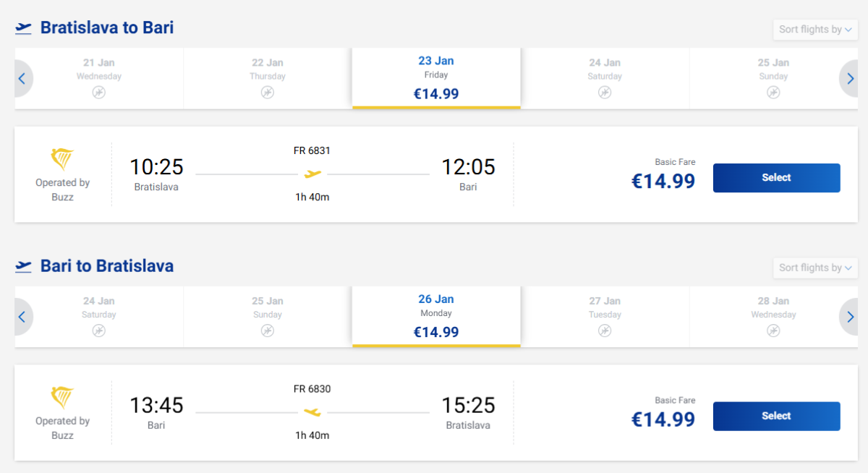This screenshot has width=868, height=473.
Task: Click the departing plane icon beside Bratislava to Bari
Action: click(24, 28)
